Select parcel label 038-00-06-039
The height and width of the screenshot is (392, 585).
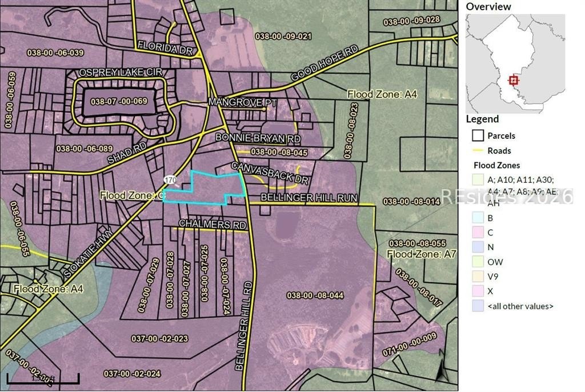click(x=55, y=53)
